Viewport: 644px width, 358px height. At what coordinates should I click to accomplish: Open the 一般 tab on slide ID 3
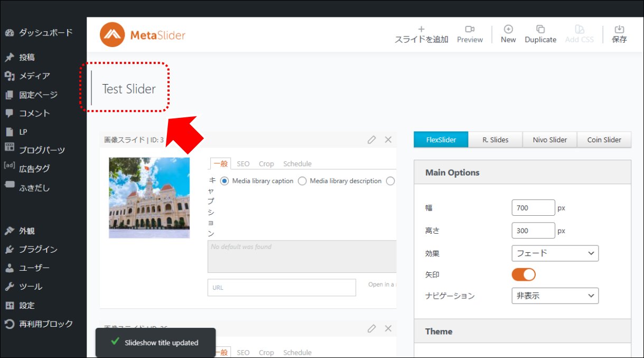(221, 163)
